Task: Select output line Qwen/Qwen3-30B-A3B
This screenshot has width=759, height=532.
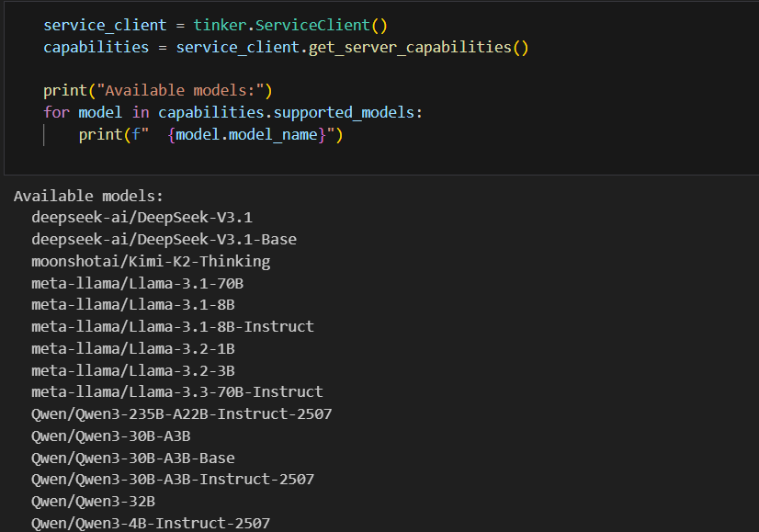Action: (x=111, y=436)
